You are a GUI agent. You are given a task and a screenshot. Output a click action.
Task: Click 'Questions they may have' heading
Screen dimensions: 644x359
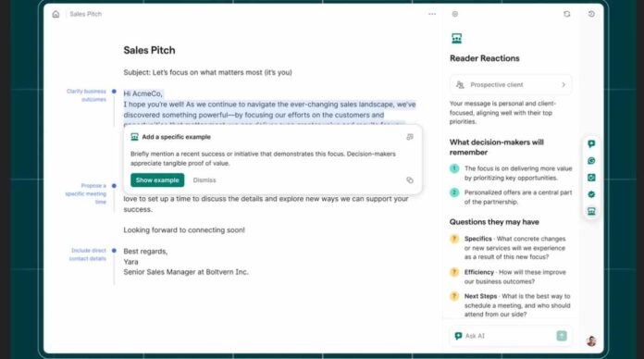[494, 222]
